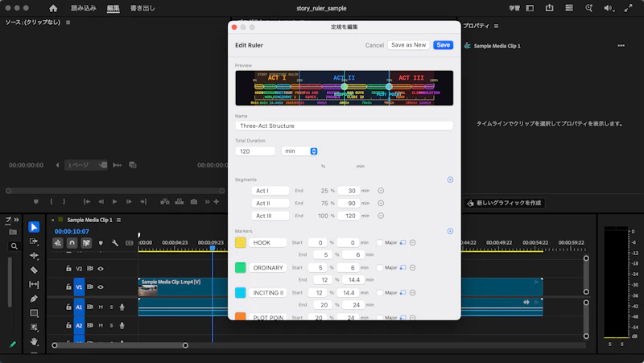This screenshot has width=644, height=363.
Task: Enable Major checkbox for HOOK marker
Action: (x=380, y=243)
